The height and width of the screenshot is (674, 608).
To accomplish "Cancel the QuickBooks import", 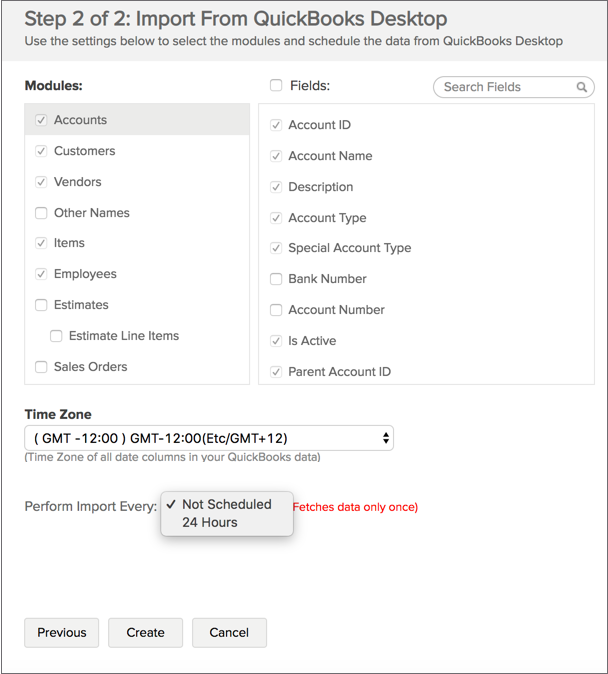I will [229, 633].
